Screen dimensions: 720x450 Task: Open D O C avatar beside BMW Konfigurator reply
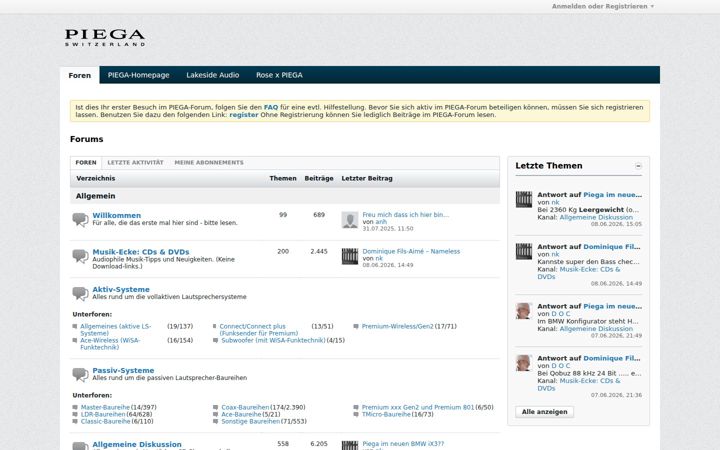pyautogui.click(x=523, y=311)
